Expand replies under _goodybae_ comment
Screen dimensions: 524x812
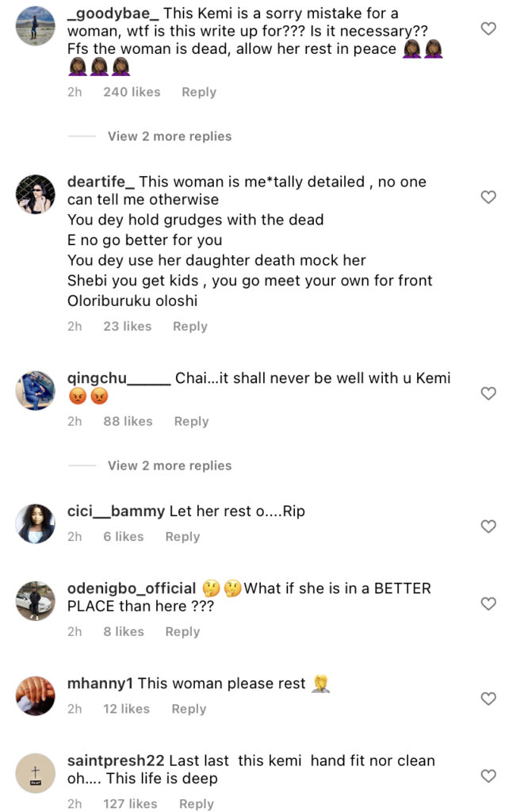170,136
